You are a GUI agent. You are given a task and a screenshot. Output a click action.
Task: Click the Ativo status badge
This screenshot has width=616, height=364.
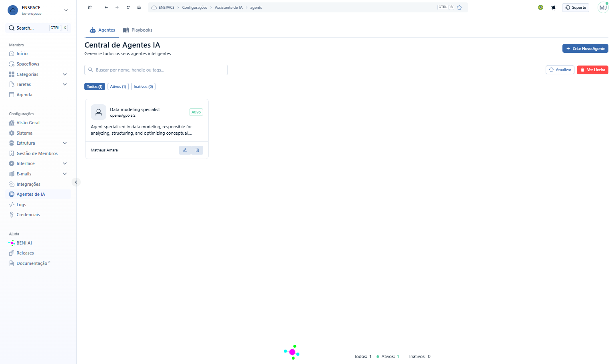coord(196,112)
